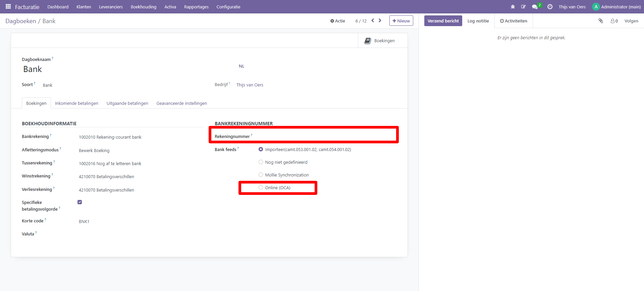Open the followers count icon
Screen dimensions: 644x291
point(614,21)
